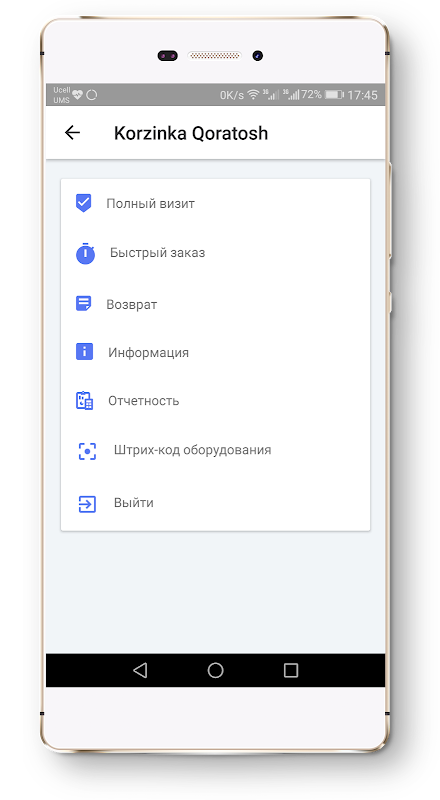
Task: Go to Отчетность
Action: [215, 401]
